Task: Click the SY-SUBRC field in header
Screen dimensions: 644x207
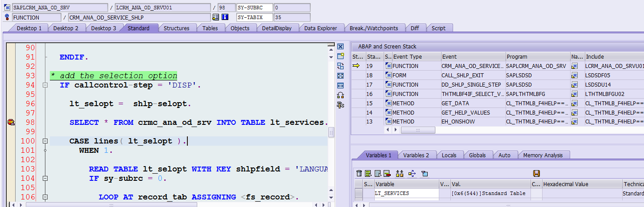Action: click(254, 8)
